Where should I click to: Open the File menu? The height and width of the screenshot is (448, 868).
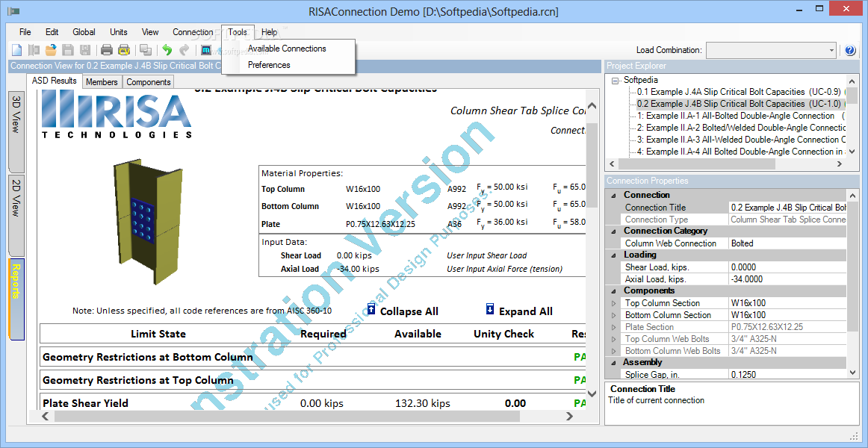25,32
